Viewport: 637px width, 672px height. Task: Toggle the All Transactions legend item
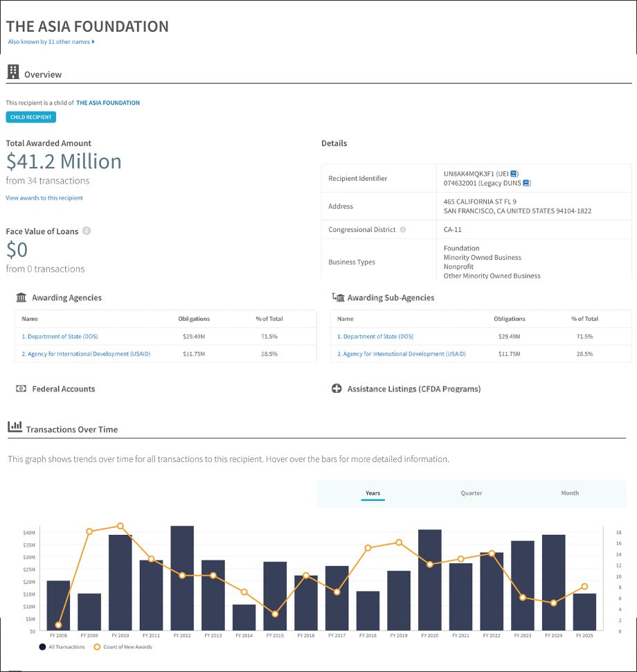pyautogui.click(x=63, y=647)
